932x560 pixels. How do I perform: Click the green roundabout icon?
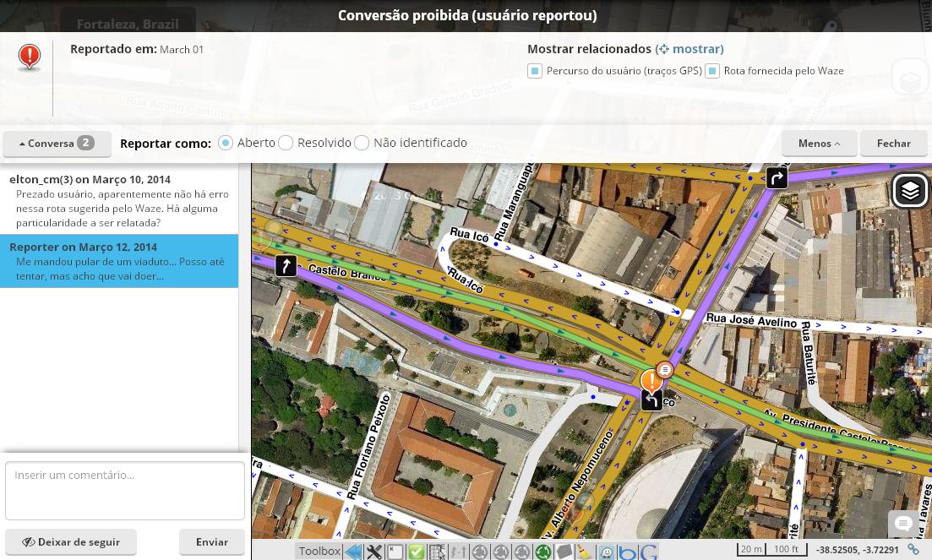tap(542, 552)
